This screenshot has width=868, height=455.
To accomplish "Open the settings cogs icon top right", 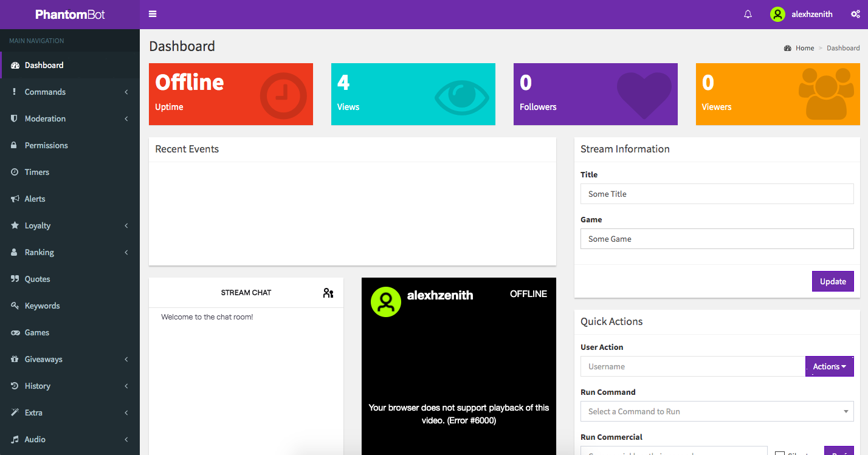I will tap(855, 14).
